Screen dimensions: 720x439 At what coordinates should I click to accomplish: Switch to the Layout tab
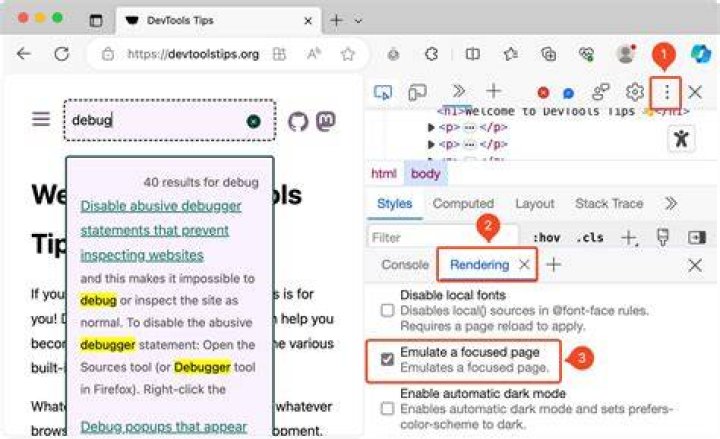coord(534,203)
